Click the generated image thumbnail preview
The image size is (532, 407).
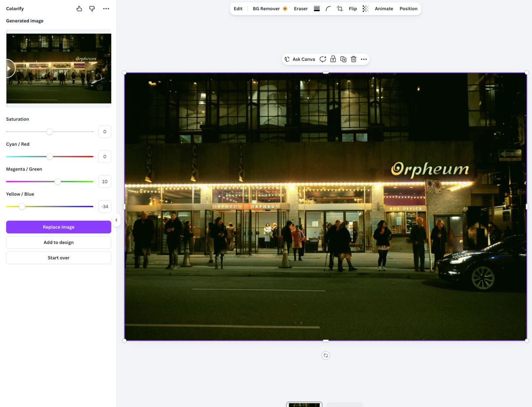click(59, 69)
